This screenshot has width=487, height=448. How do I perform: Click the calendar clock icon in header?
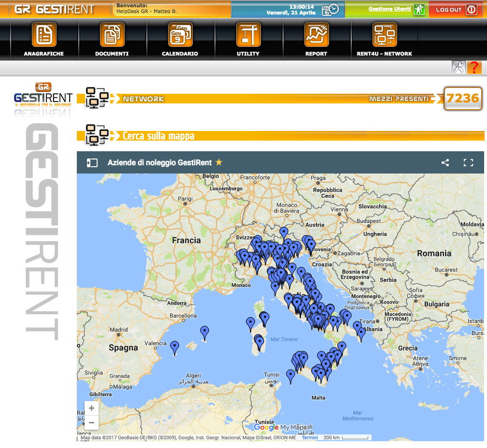click(330, 10)
